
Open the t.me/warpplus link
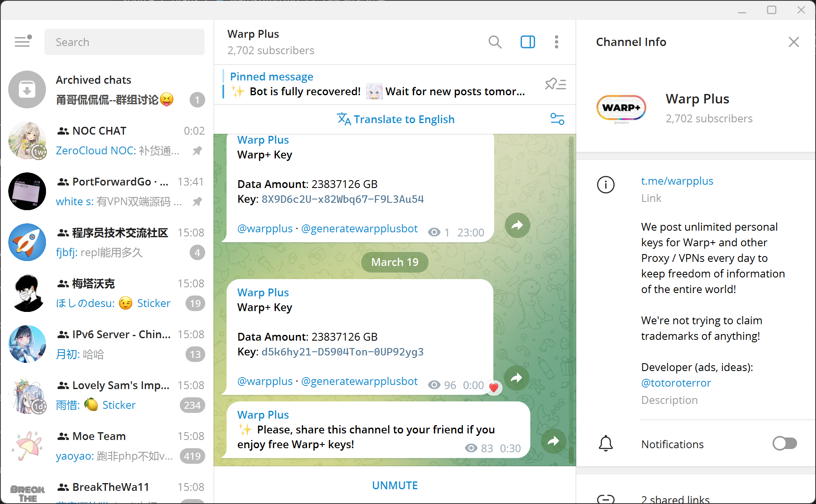(x=677, y=181)
